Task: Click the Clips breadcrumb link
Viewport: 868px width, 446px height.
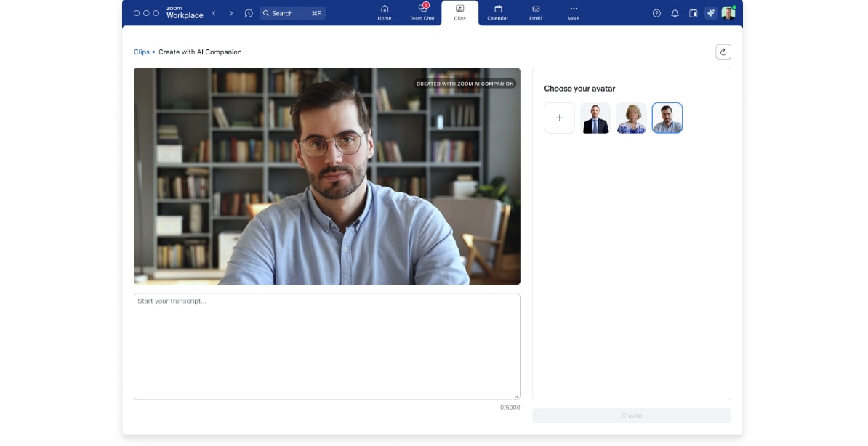Action: tap(142, 52)
